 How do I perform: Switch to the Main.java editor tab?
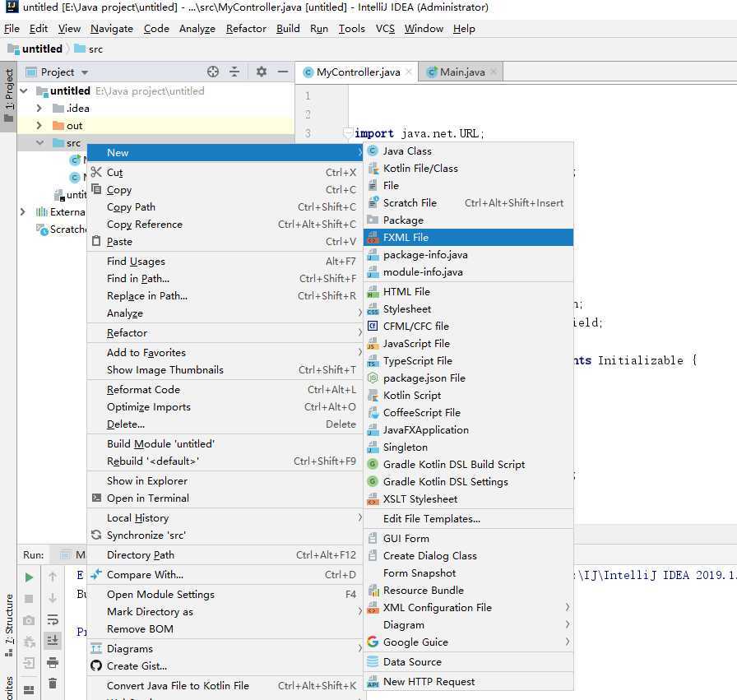(x=461, y=72)
